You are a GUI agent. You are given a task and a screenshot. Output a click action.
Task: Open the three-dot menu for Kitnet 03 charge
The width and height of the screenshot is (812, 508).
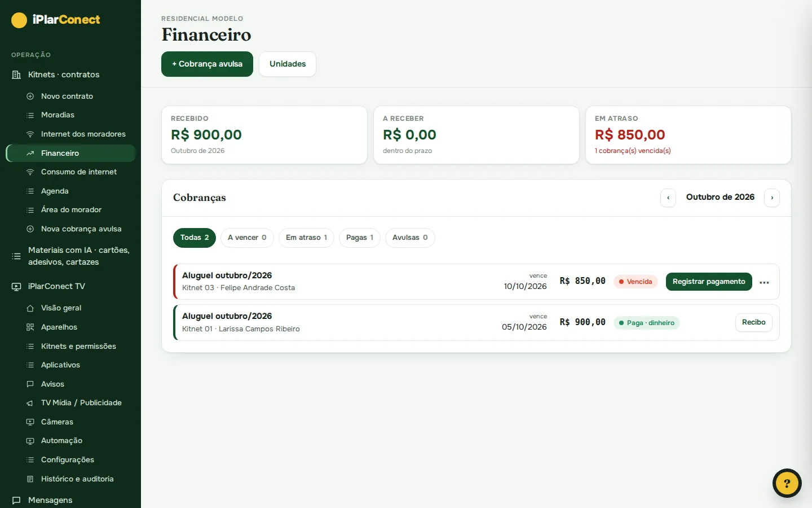pos(764,282)
